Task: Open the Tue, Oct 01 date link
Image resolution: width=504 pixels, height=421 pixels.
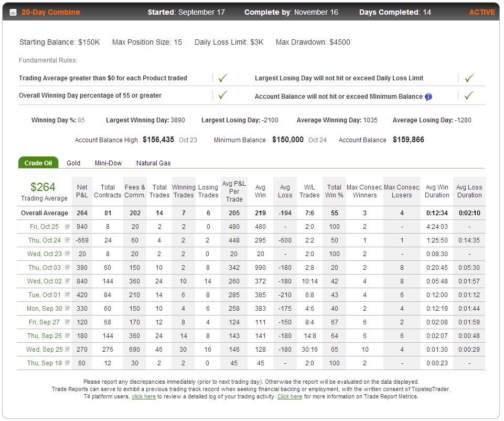Action: 45,295
